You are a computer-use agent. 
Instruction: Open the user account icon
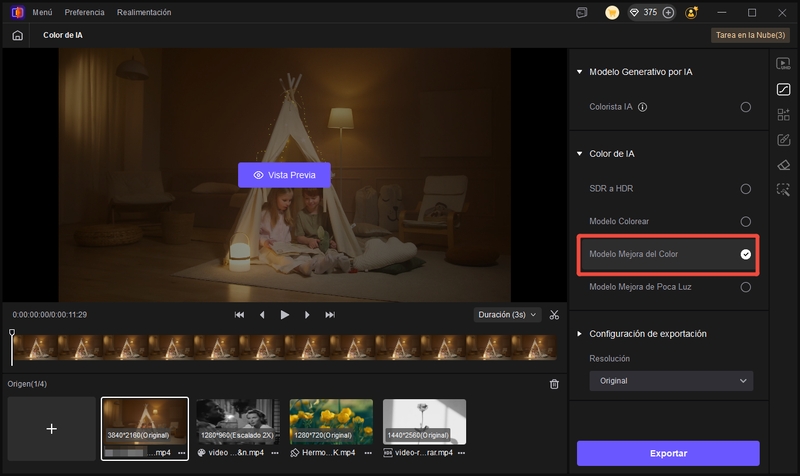click(x=692, y=13)
